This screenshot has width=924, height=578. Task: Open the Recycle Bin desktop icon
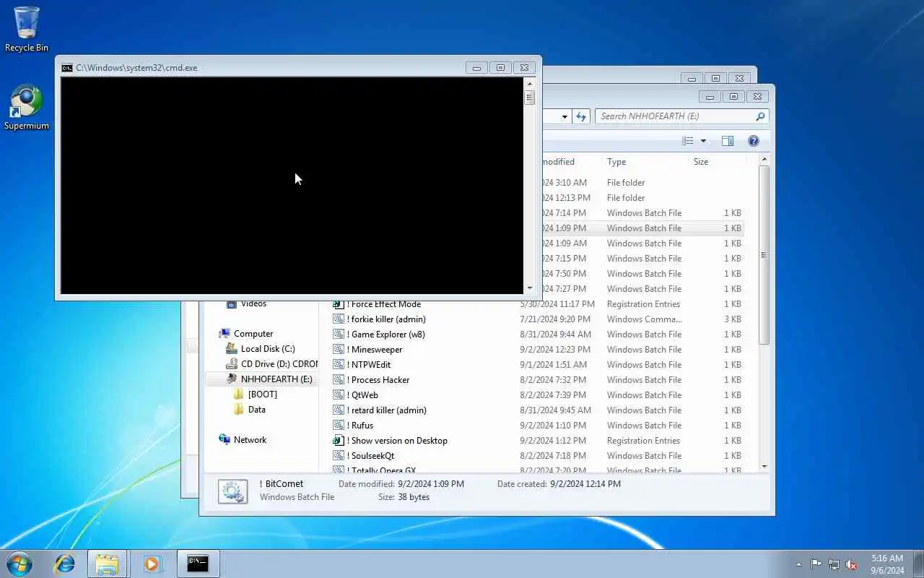27,29
